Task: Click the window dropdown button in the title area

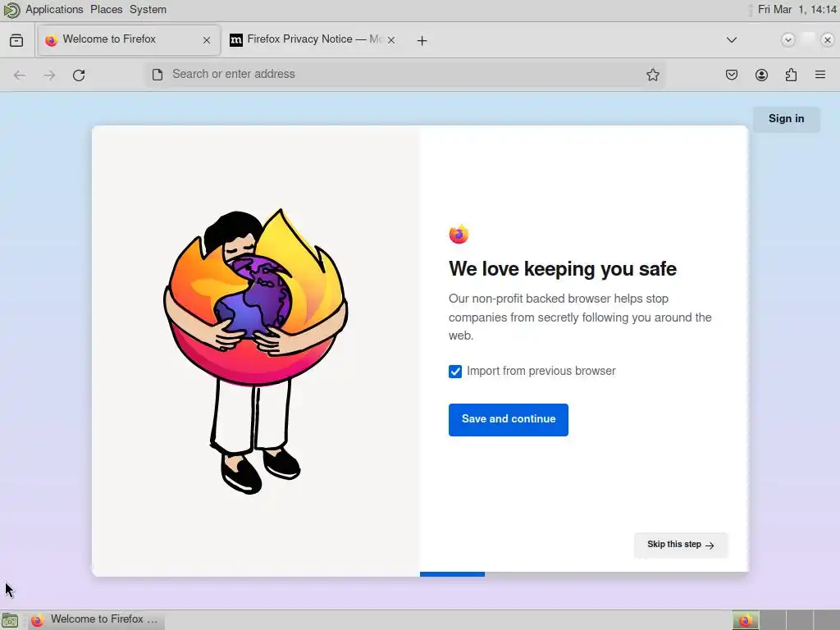Action: coord(787,39)
